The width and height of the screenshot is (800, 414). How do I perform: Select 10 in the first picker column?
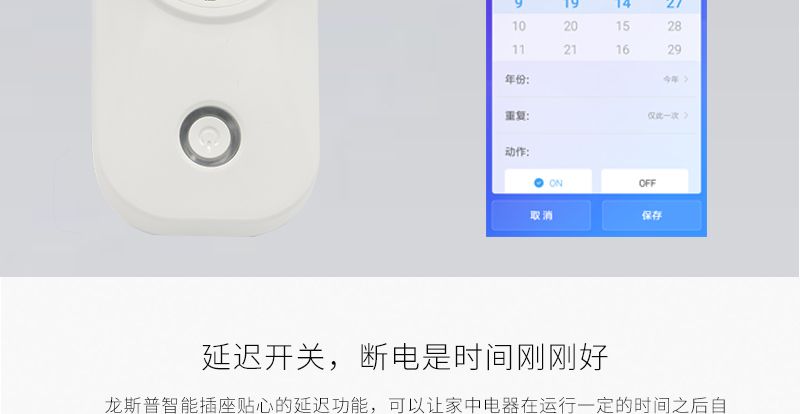pyautogui.click(x=518, y=26)
